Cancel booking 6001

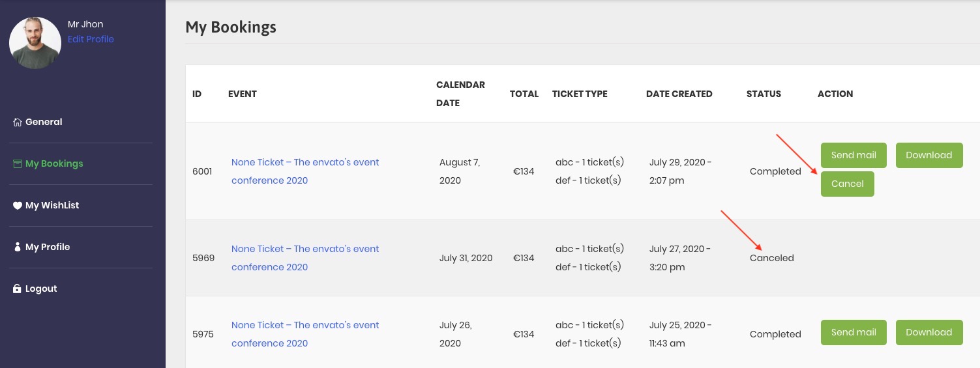coord(848,184)
